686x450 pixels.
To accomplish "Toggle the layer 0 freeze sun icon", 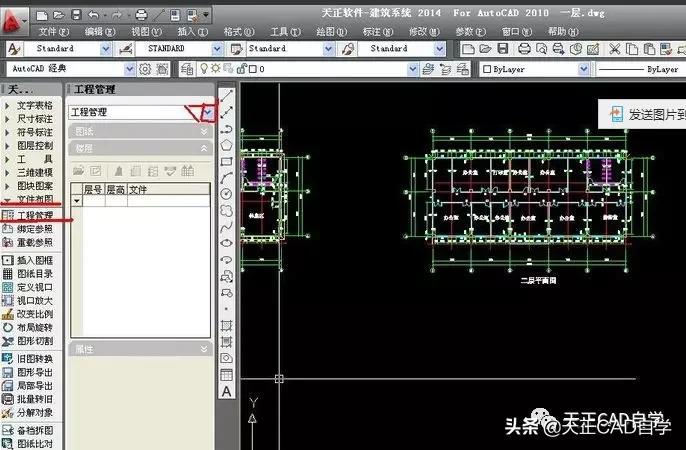I will click(x=216, y=69).
